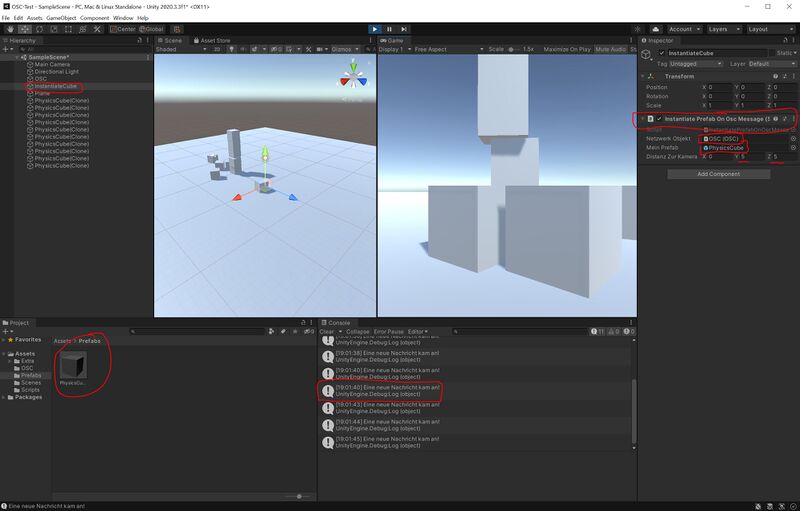Pick object for Mein Prefab field
Screen dimensions: 800x511
[793, 147]
